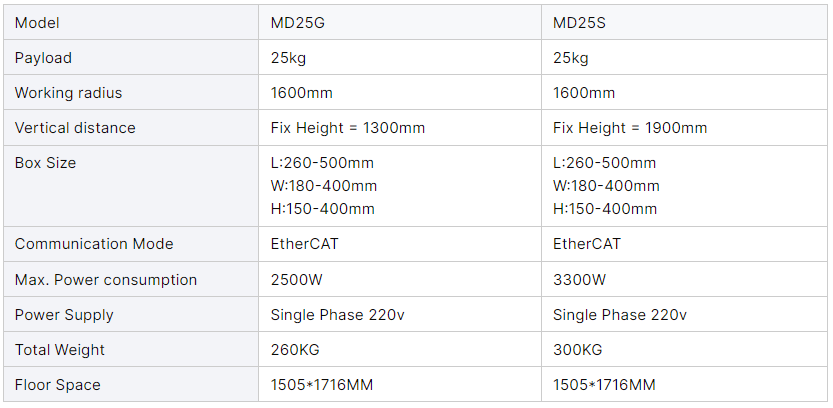
Task: Click the Power Supply row label
Action: click(x=64, y=315)
